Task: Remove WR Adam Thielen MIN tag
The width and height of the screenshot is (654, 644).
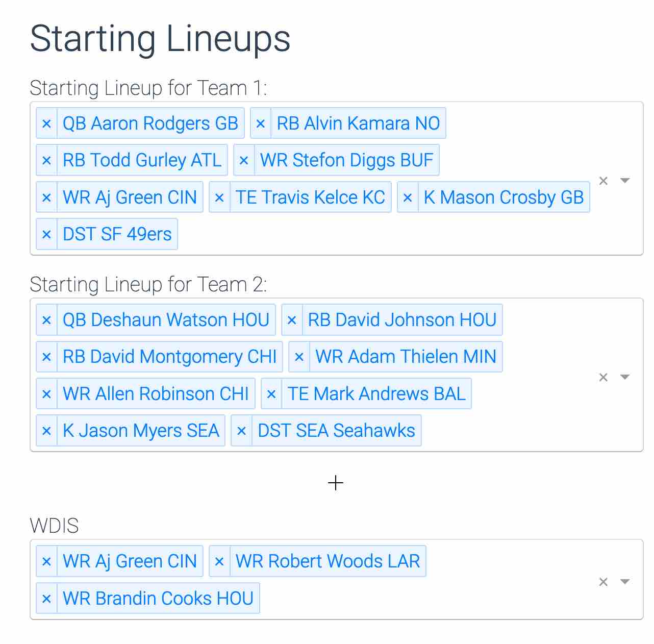Action: pos(299,357)
